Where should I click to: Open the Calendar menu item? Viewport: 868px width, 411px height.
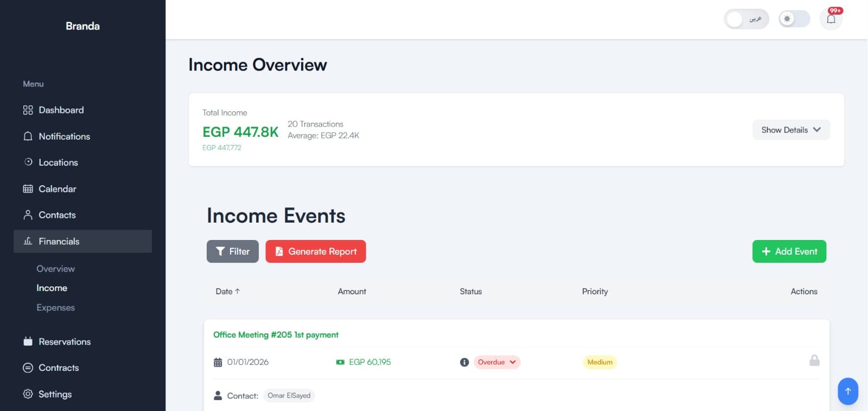(x=82, y=189)
